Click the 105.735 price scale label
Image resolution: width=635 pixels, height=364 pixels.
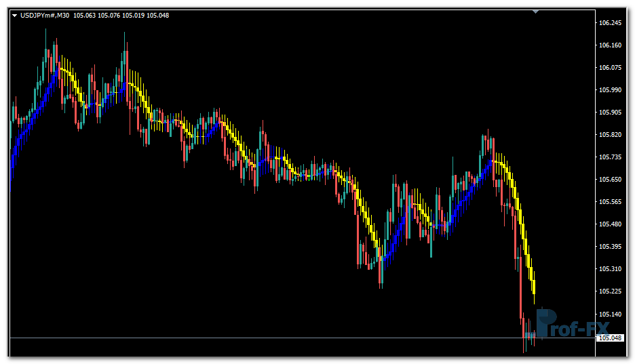click(x=611, y=157)
